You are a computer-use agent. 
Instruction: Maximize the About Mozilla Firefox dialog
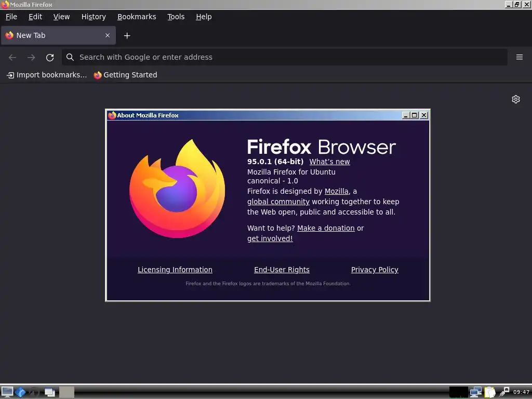tap(414, 115)
